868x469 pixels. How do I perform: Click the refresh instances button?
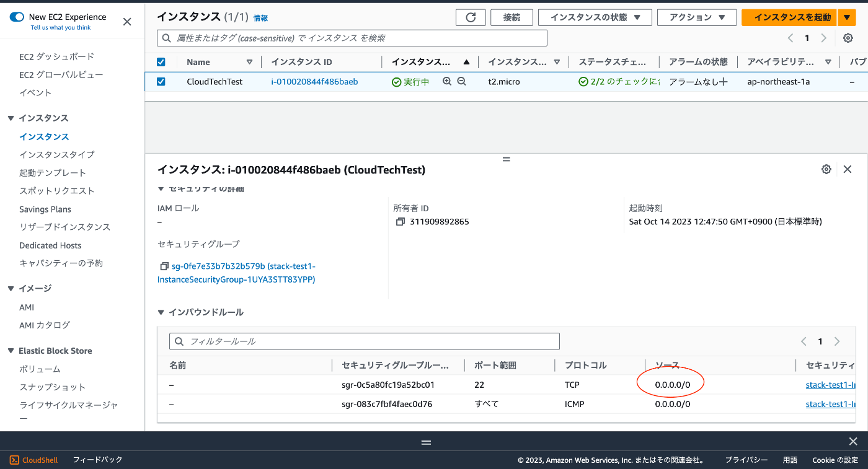coord(471,17)
